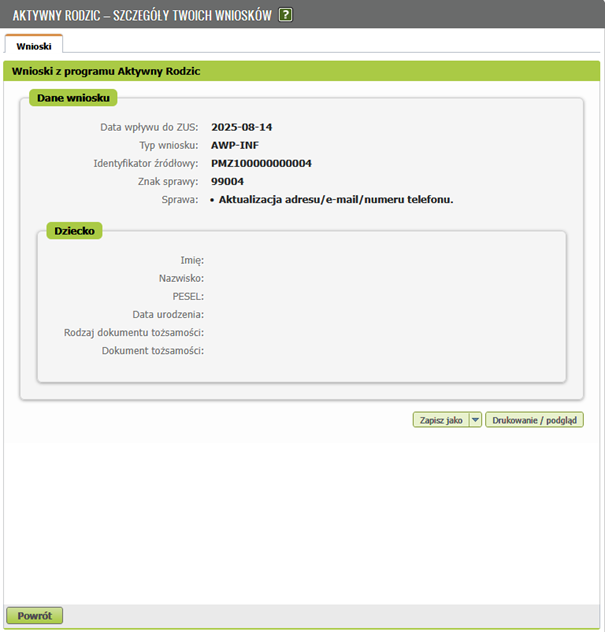Click the Nazwisko label
Screen dimensions: 605x632
point(181,278)
